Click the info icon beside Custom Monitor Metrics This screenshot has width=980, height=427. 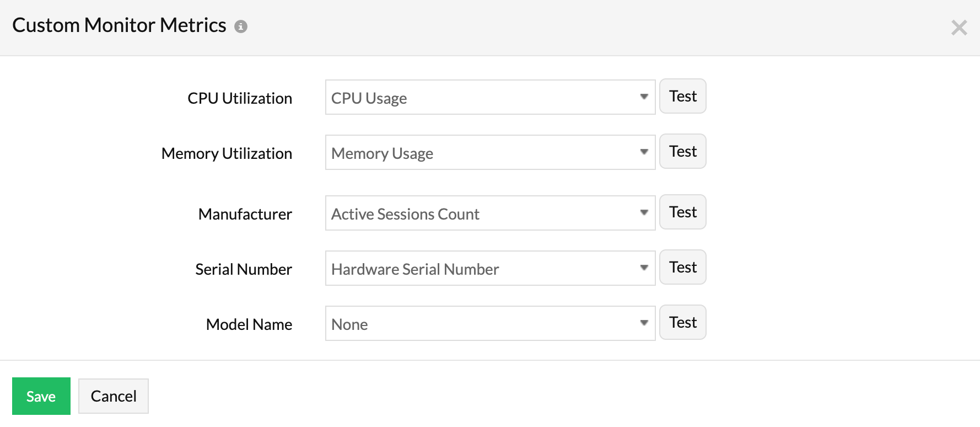(x=241, y=26)
